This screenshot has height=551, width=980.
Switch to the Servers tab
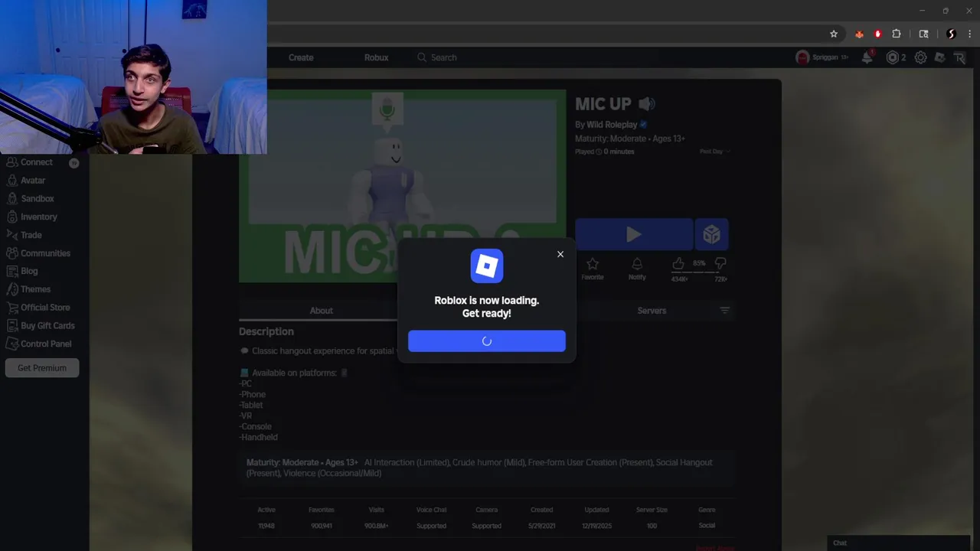[652, 311]
